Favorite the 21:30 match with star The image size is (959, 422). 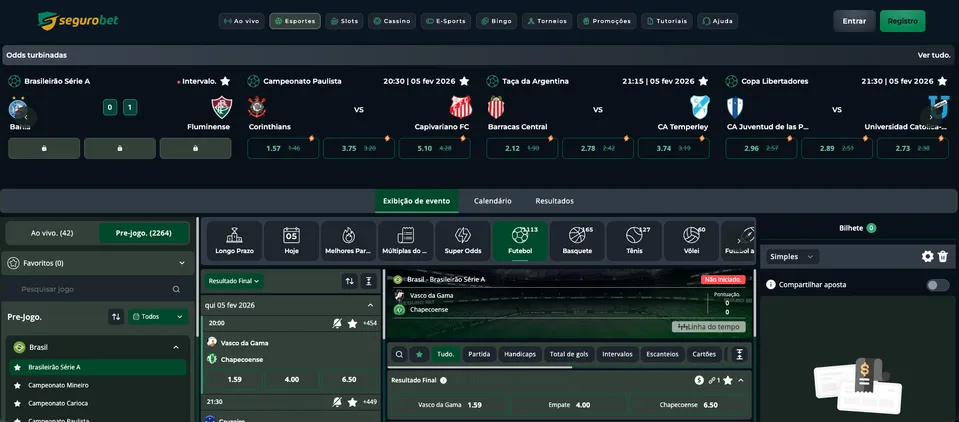click(352, 402)
